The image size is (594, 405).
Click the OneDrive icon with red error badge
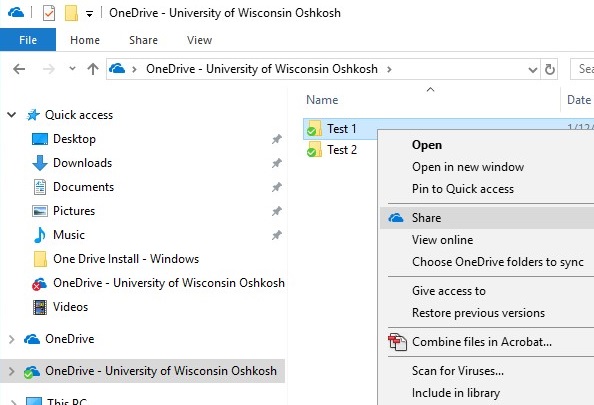pos(39,283)
